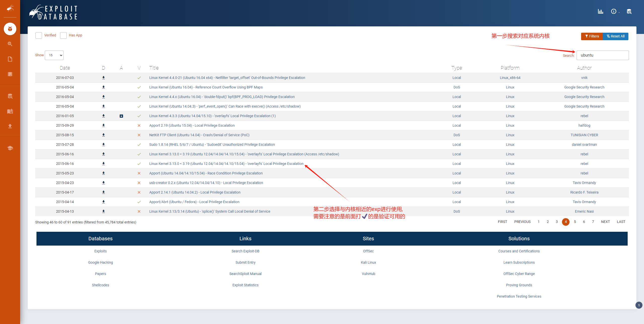644x324 pixels.
Task: Download the BPF Maps Reference Count Overflow exploit
Action: click(x=103, y=87)
